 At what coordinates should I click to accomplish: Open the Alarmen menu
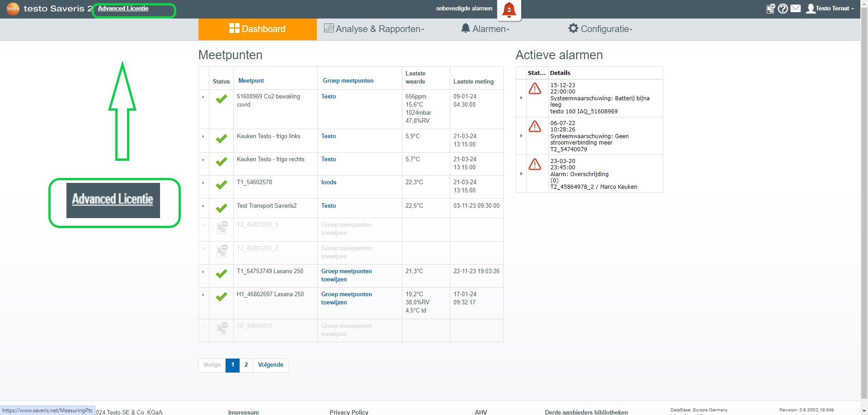486,29
